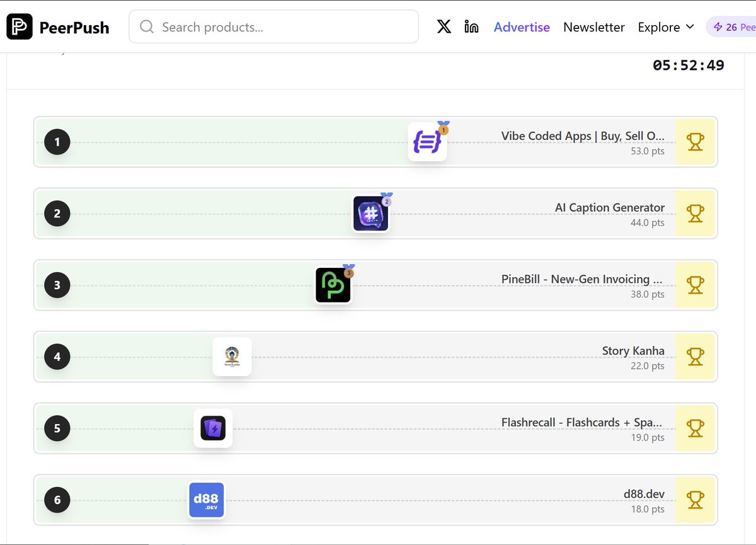Click the 05:52:49 countdown timer
Image resolution: width=756 pixels, height=545 pixels.
coord(689,65)
